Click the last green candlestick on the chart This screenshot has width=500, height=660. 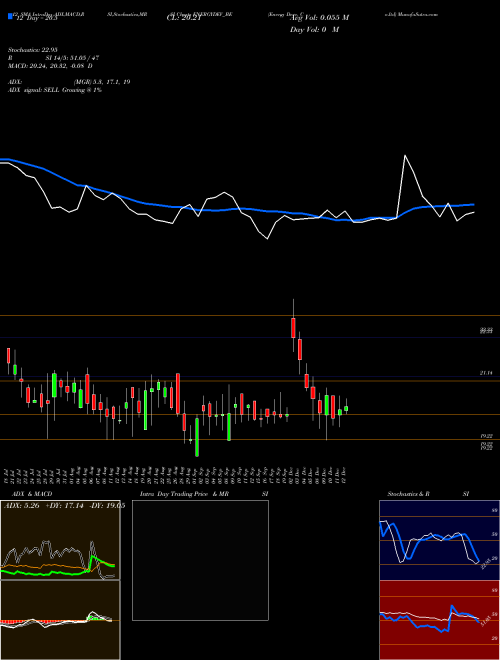click(x=346, y=408)
